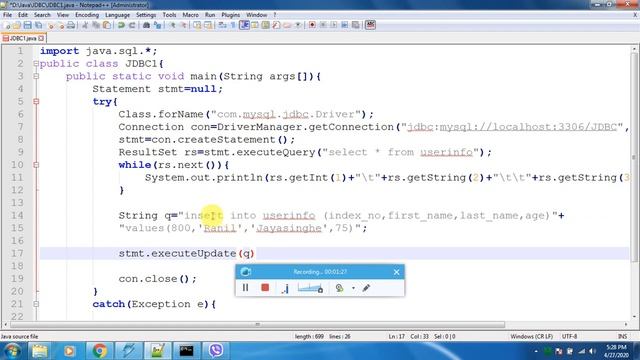The image size is (640, 360).
Task: Collapse the try block fold marker
Action: point(36,102)
